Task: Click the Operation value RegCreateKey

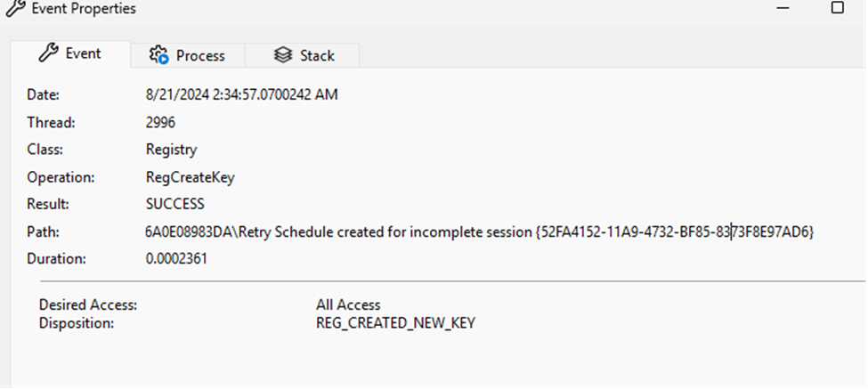Action: coord(190,177)
